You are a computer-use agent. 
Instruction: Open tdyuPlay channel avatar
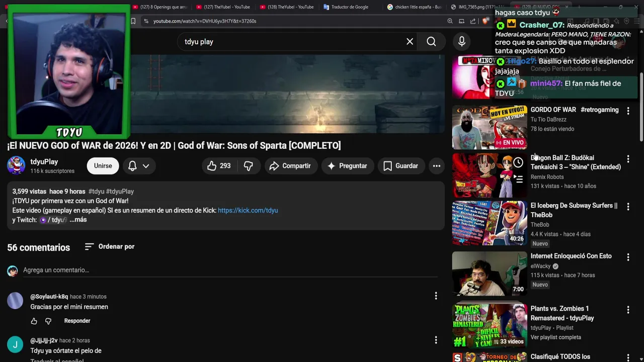[x=16, y=165]
